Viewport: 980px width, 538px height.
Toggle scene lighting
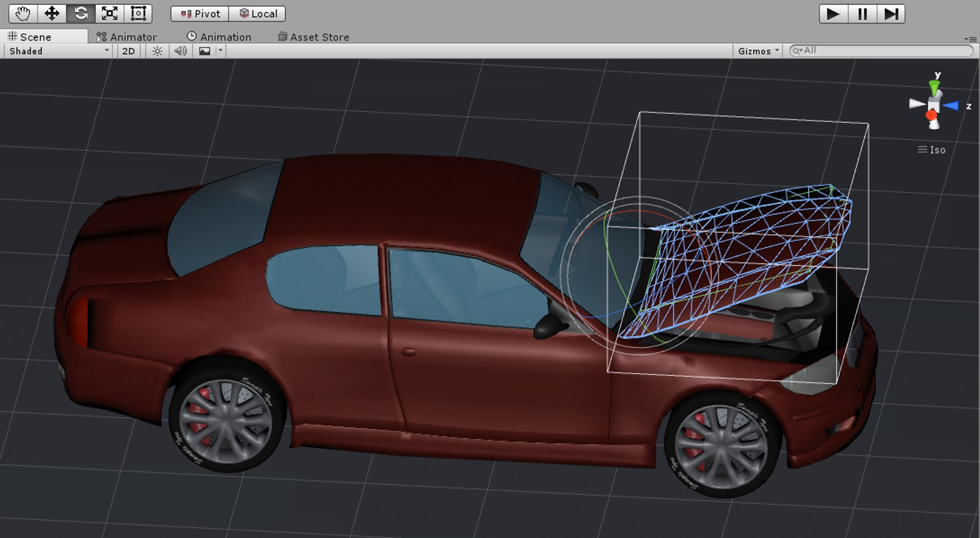(157, 51)
